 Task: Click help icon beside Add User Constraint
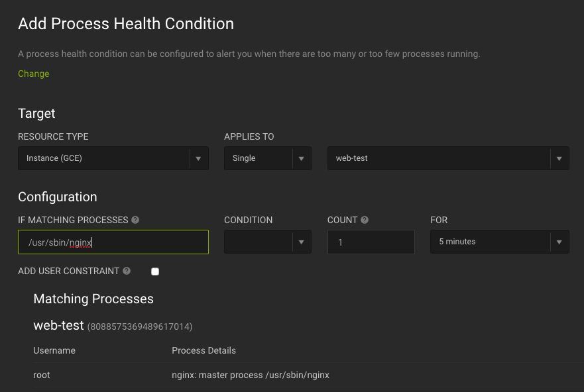click(x=127, y=271)
